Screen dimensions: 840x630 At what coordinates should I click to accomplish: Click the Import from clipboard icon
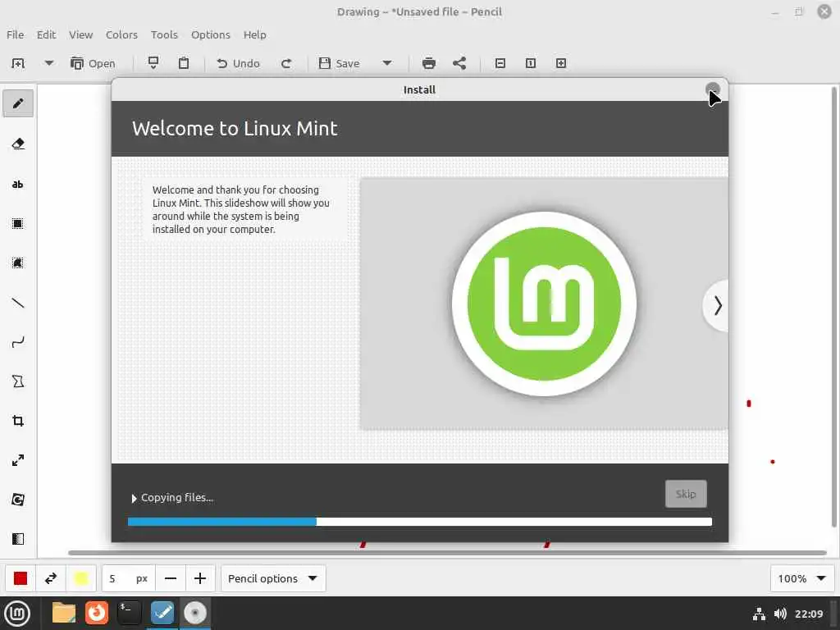click(x=153, y=63)
